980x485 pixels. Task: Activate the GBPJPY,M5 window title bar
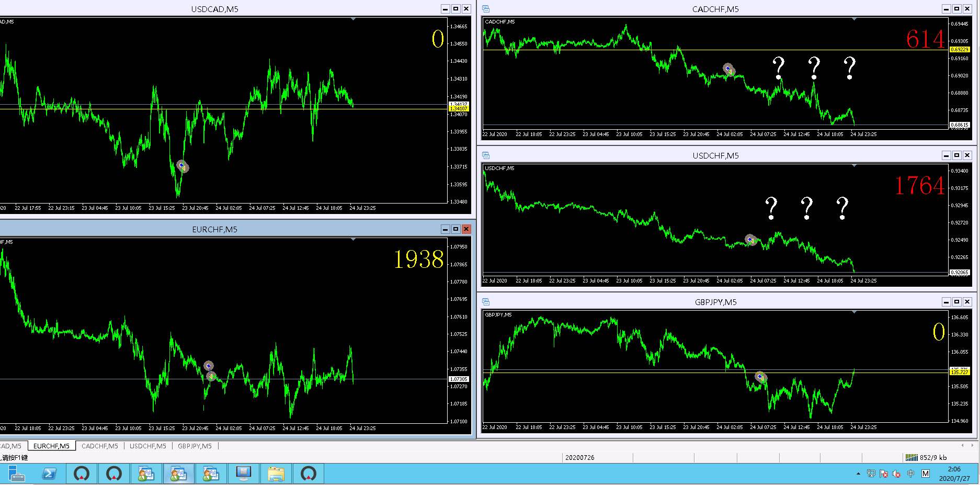click(715, 302)
